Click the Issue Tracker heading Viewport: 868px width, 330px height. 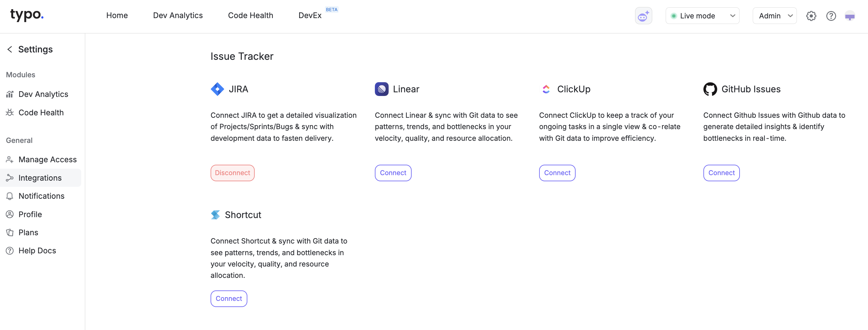click(x=242, y=56)
